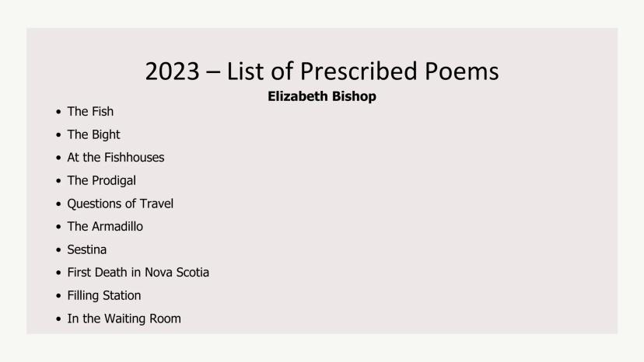The width and height of the screenshot is (644, 362).
Task: Click the Filling Station list text
Action: click(x=103, y=295)
